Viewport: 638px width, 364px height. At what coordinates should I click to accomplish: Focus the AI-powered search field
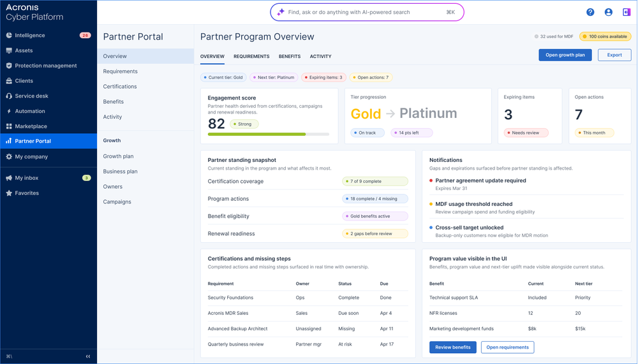coord(367,12)
